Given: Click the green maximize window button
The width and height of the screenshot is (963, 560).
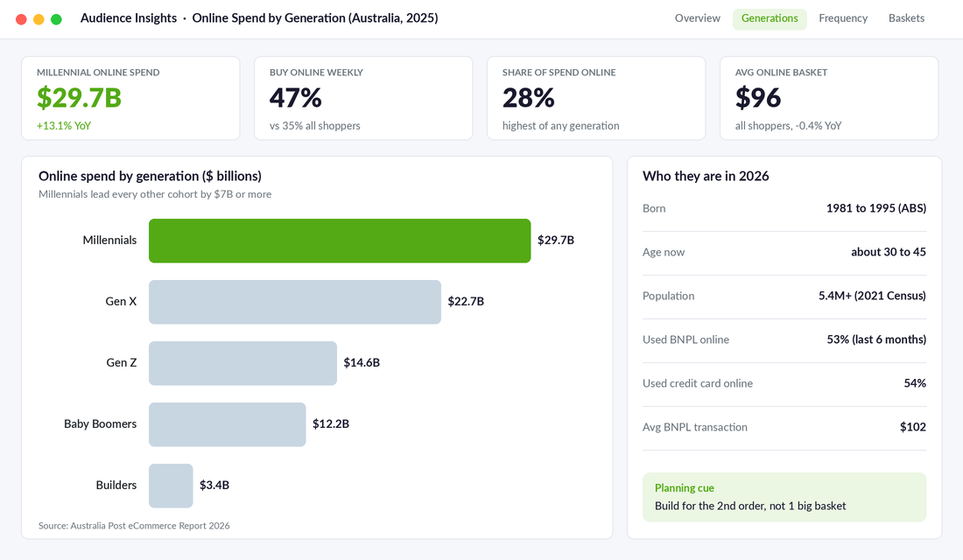Looking at the screenshot, I should click(x=57, y=19).
